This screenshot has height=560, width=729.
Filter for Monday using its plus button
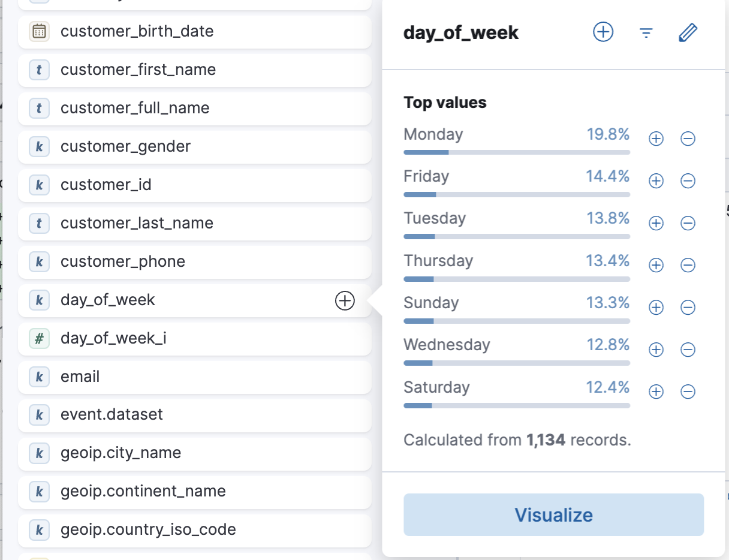click(x=656, y=139)
